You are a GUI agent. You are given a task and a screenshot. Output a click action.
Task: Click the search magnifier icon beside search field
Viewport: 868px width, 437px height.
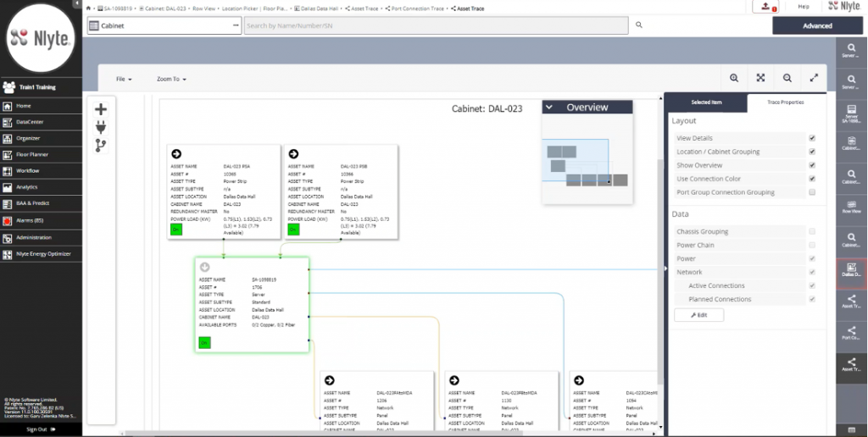pos(639,25)
